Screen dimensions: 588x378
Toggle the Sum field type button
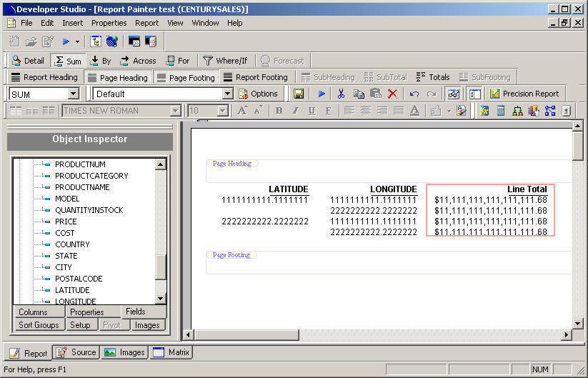(x=69, y=61)
